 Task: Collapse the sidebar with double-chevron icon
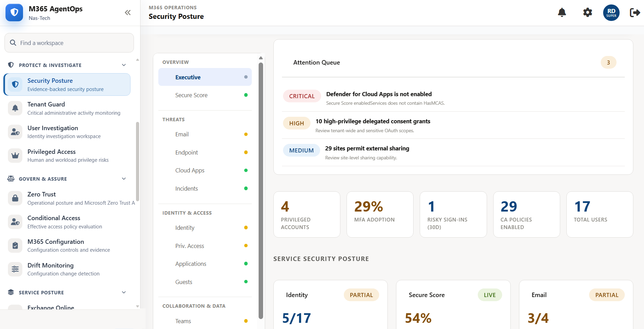(x=128, y=13)
